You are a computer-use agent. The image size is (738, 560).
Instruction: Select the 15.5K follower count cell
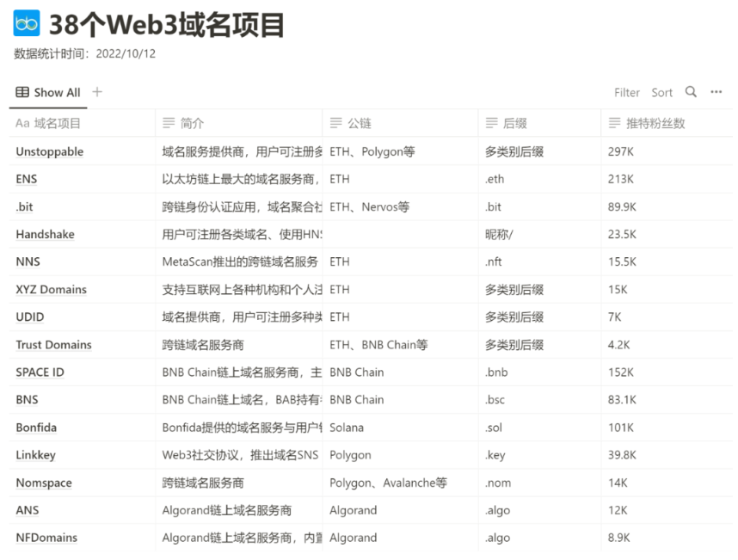[667, 262]
